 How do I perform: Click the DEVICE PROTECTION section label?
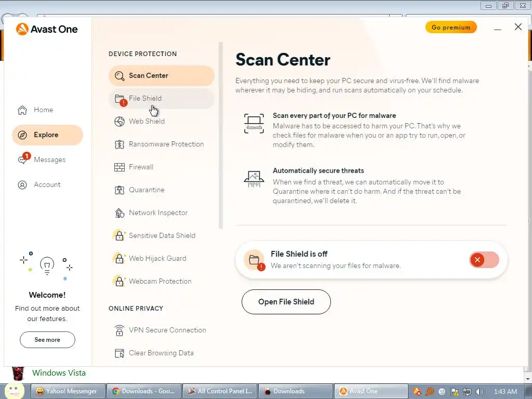142,54
